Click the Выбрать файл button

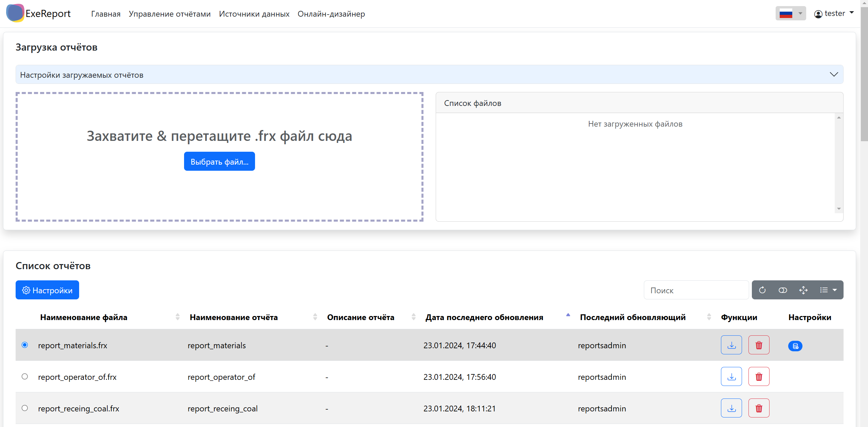point(219,162)
